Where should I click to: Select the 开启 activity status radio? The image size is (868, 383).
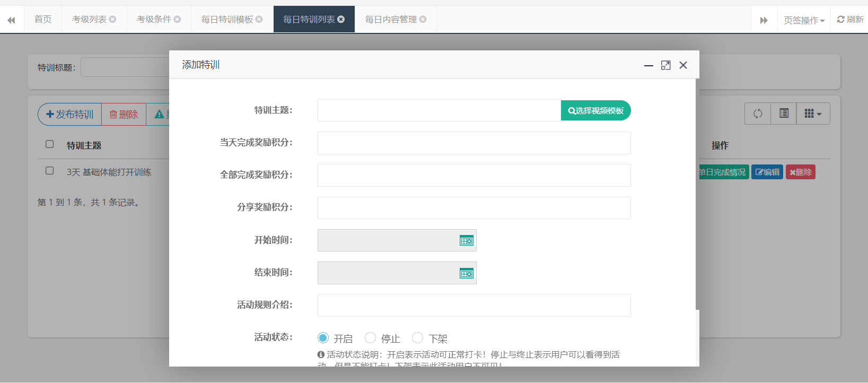coord(323,338)
